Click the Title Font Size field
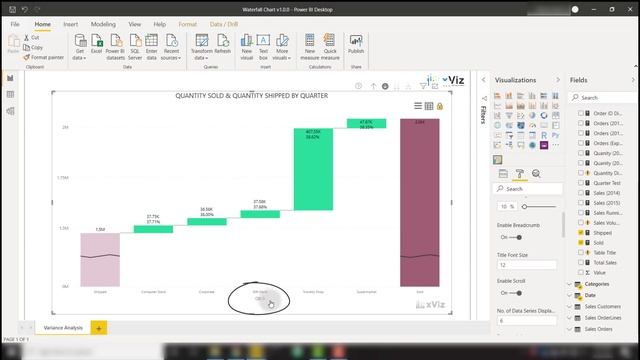Viewport: 640px width, 360px height. (527, 265)
